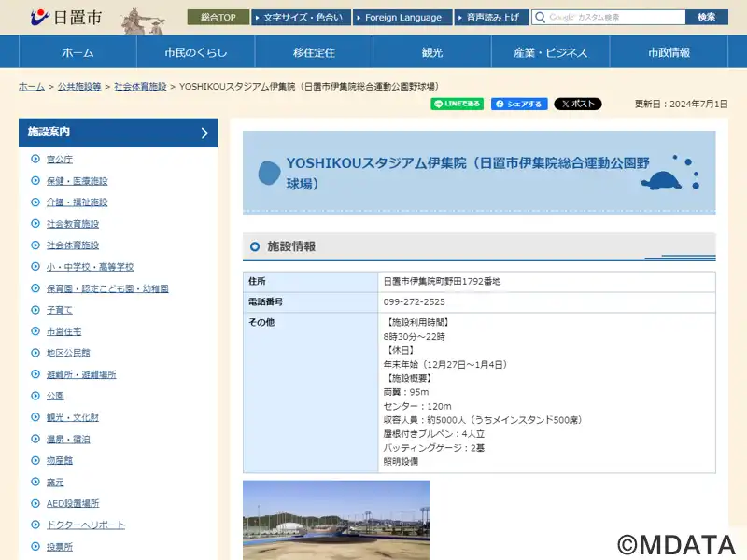The width and height of the screenshot is (747, 560).
Task: Post page to X
Action: 577,104
